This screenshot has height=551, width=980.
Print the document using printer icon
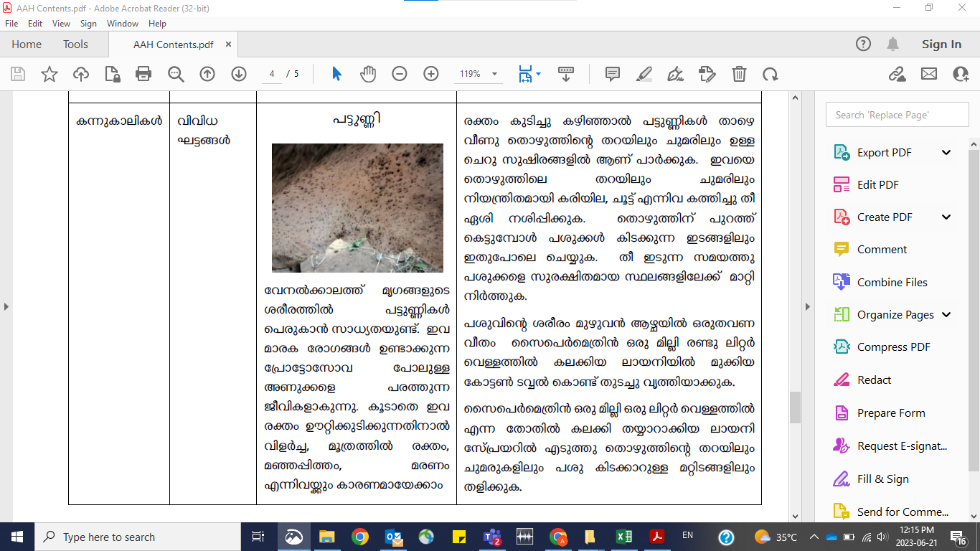point(143,74)
